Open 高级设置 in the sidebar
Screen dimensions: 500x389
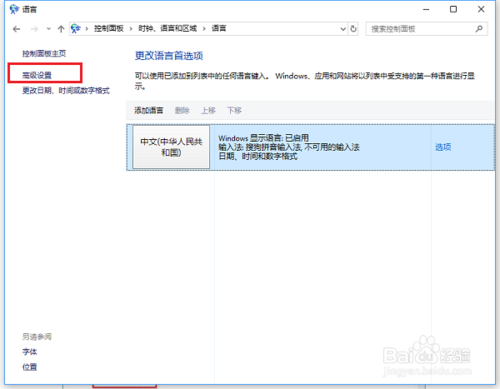pyautogui.click(x=37, y=75)
